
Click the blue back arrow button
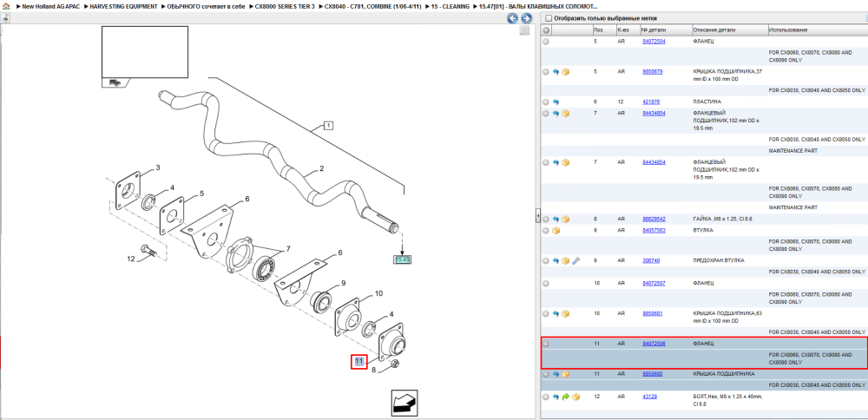coord(513,18)
